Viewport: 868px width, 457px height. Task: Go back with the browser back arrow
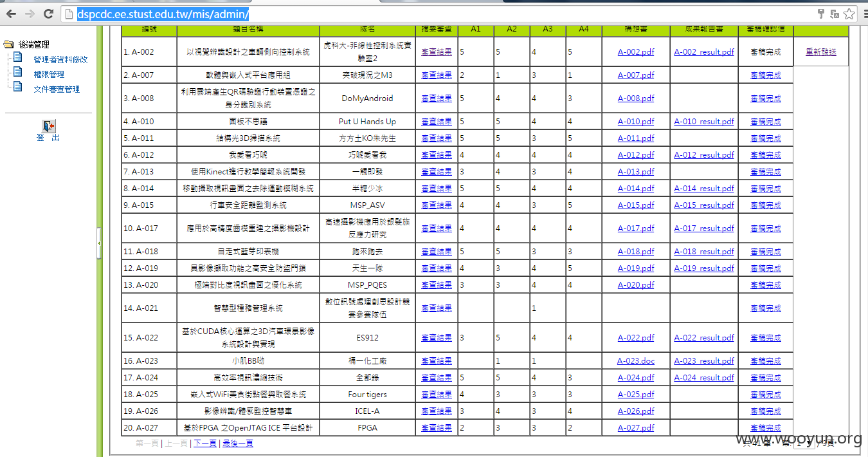11,14
